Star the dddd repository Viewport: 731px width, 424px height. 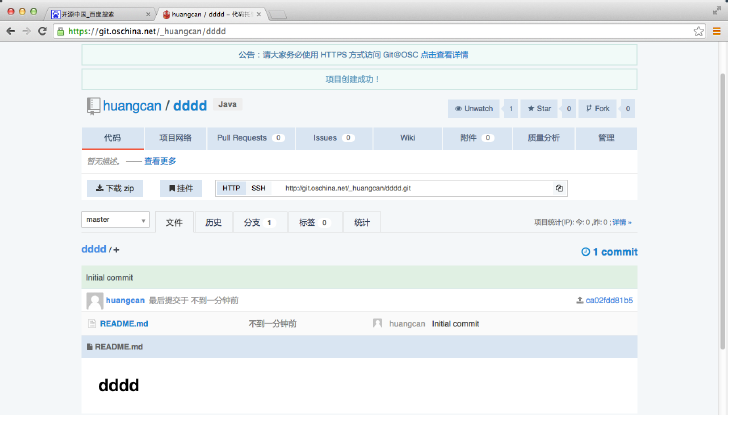click(x=540, y=109)
